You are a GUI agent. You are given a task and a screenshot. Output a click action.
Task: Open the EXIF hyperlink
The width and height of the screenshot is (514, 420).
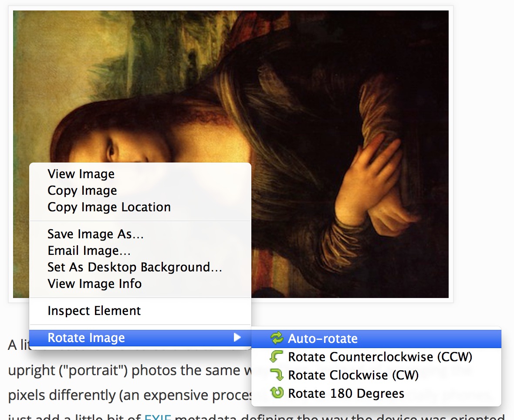[x=158, y=417]
